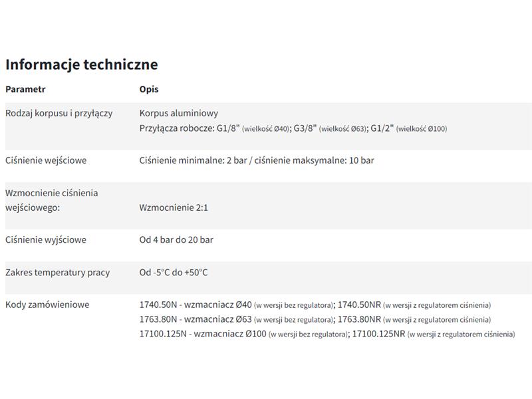Click the minimum and maximum pressure description
This screenshot has width=532, height=399.
[x=257, y=160]
